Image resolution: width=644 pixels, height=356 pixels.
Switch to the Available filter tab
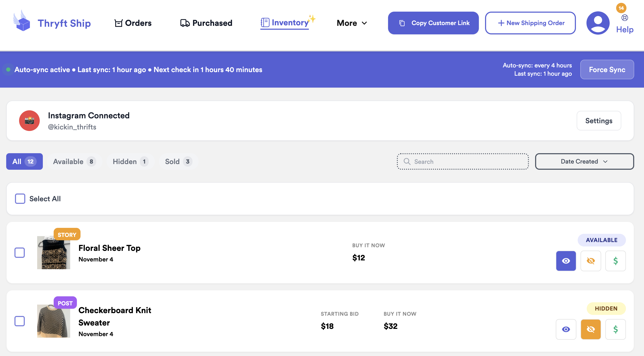pos(74,161)
